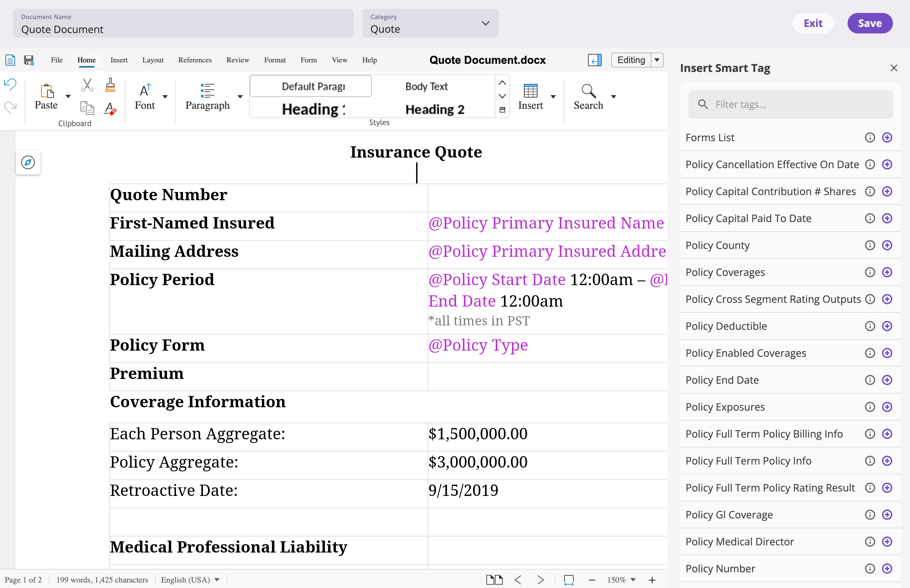Click the Clear Formatting eraser icon
This screenshot has width=910, height=588.
tap(110, 108)
